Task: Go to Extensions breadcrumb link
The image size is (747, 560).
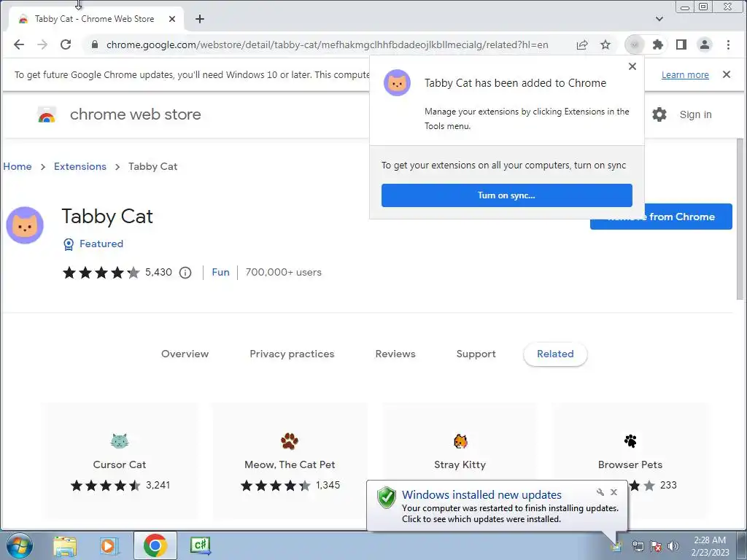Action: click(80, 166)
